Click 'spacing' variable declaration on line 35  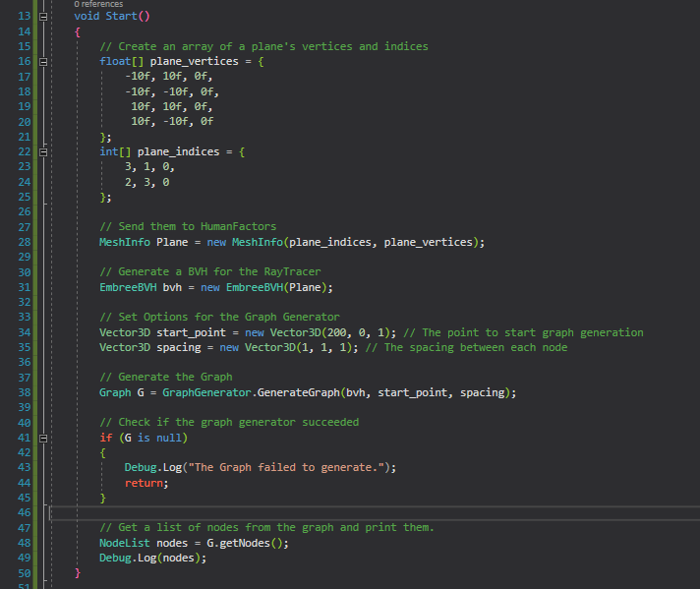tap(179, 347)
